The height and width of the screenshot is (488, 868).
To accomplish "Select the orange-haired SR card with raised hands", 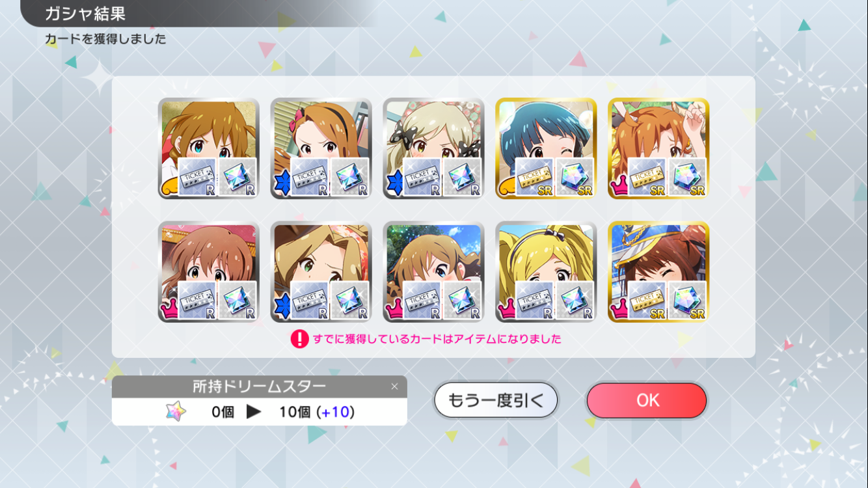I will click(x=658, y=148).
